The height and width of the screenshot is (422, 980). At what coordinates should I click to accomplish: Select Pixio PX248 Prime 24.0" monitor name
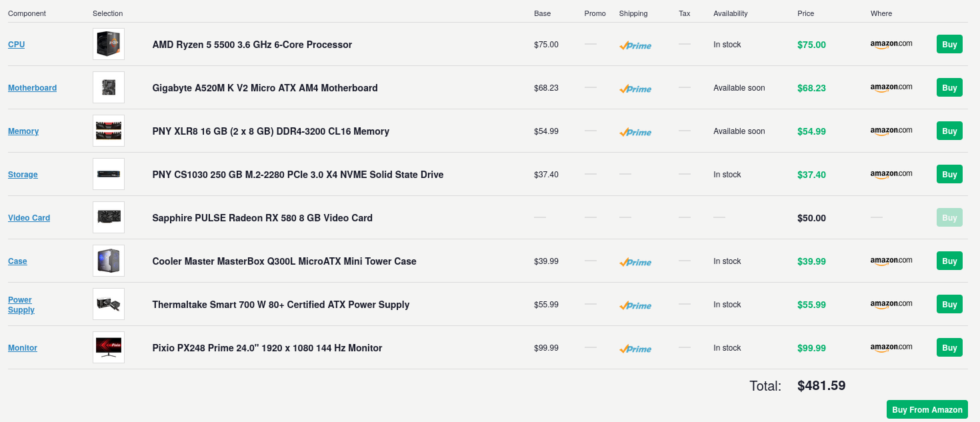pos(267,348)
